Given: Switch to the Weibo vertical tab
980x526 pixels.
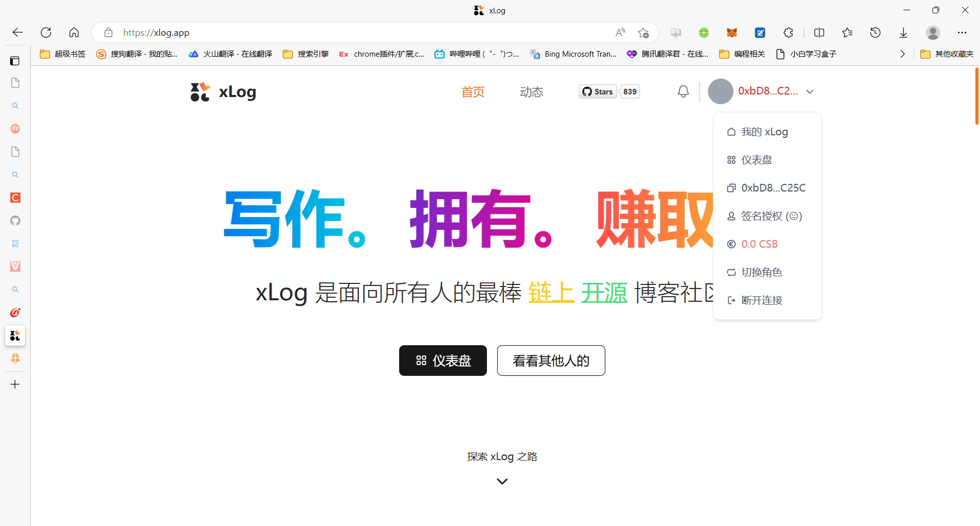Looking at the screenshot, I should (15, 313).
